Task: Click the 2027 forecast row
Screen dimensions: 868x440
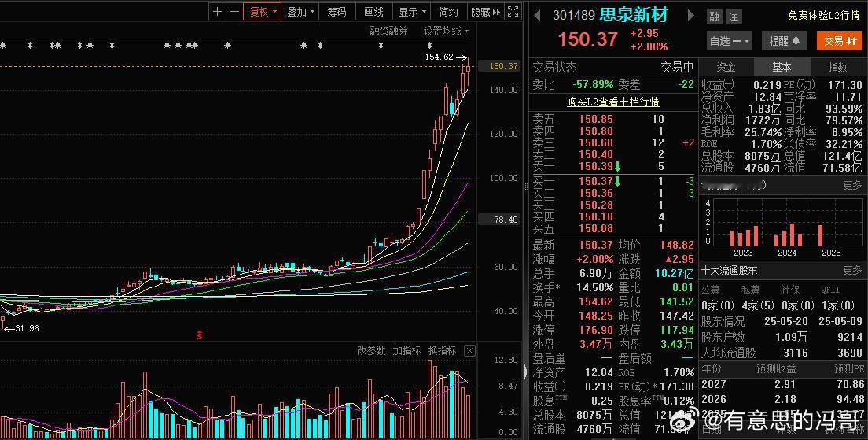Action: [782, 385]
